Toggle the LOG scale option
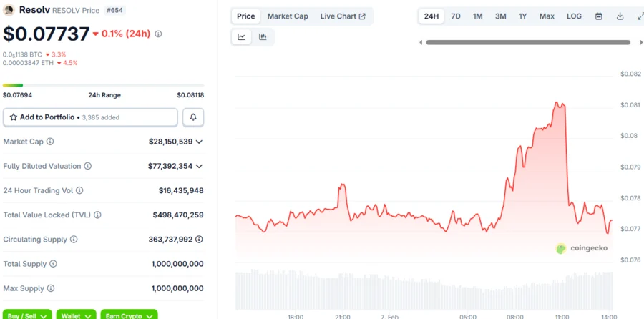 coord(574,16)
